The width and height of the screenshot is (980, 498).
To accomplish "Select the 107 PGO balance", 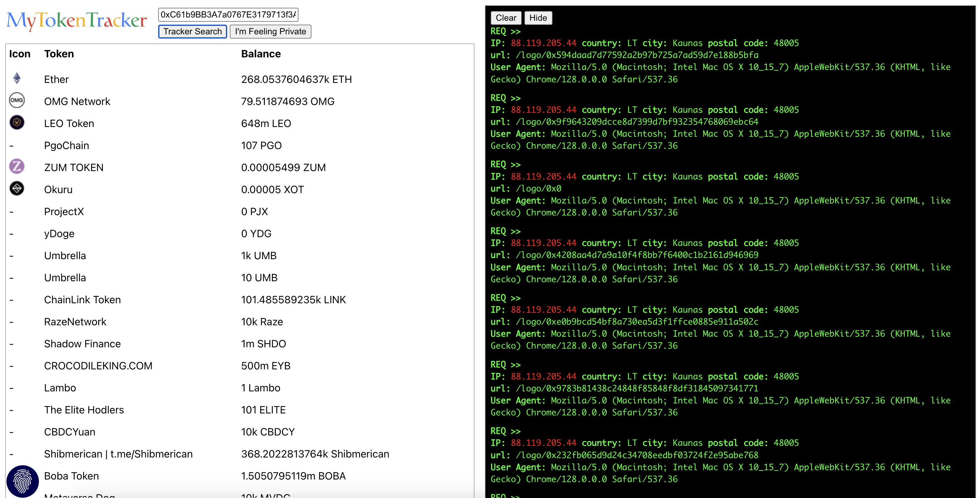I will coord(261,146).
